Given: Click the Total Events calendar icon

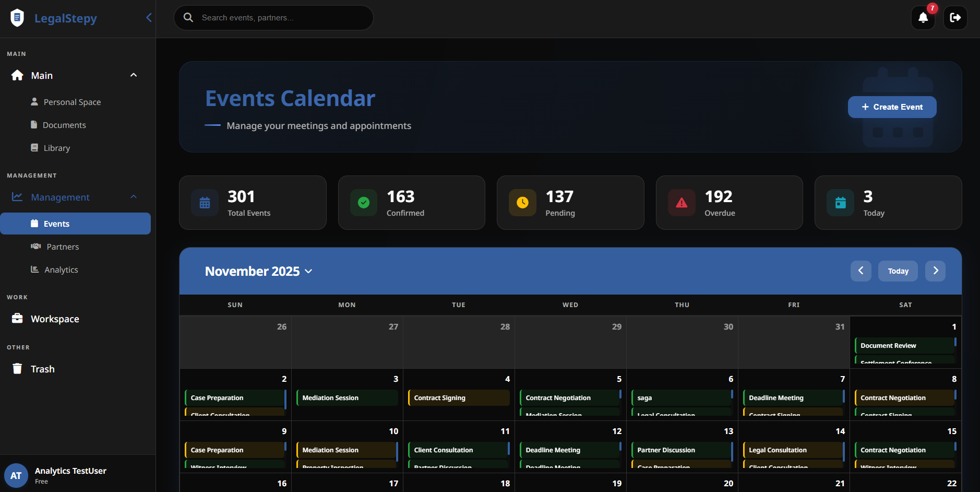Looking at the screenshot, I should pos(205,203).
